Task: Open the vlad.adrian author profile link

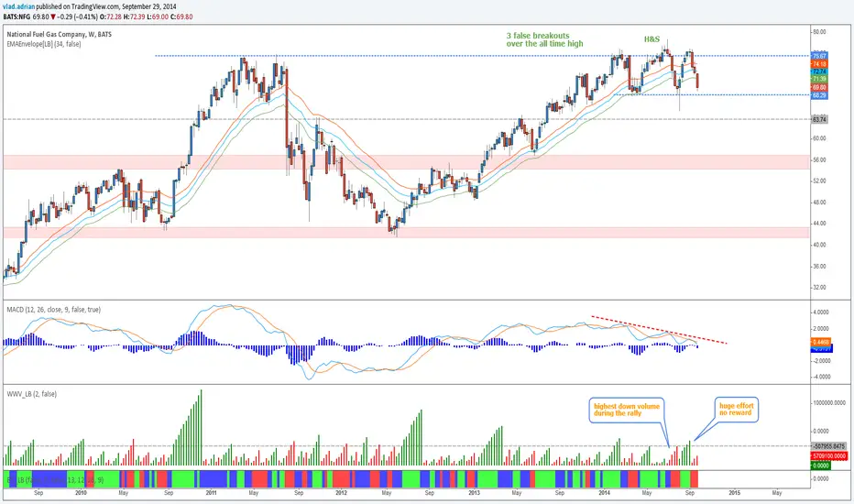Action: [x=18, y=7]
